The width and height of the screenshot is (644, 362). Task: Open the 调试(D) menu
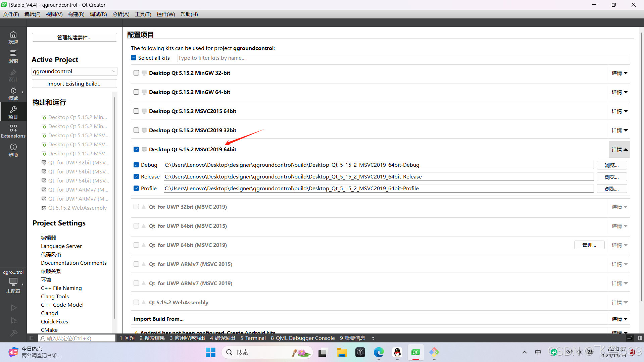pyautogui.click(x=98, y=14)
